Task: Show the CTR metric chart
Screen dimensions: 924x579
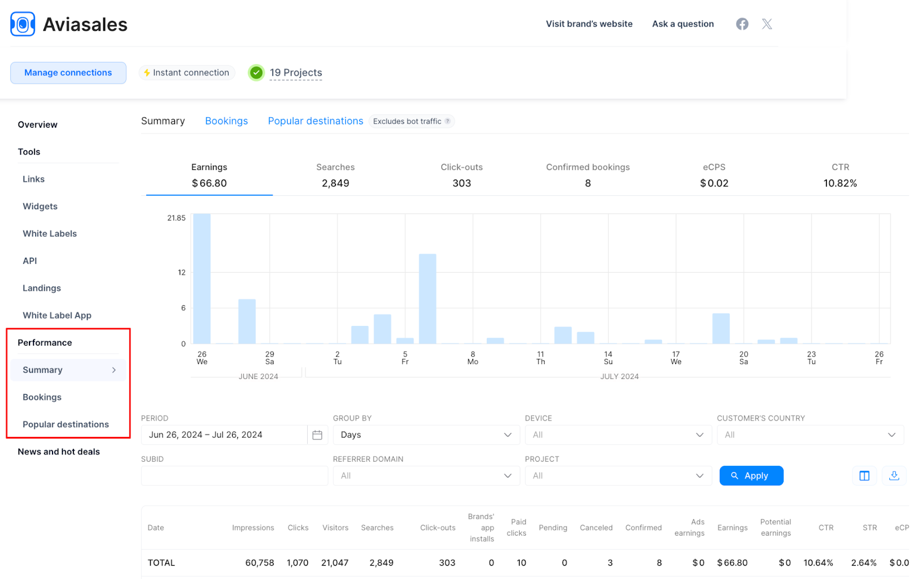Action: tap(840, 175)
